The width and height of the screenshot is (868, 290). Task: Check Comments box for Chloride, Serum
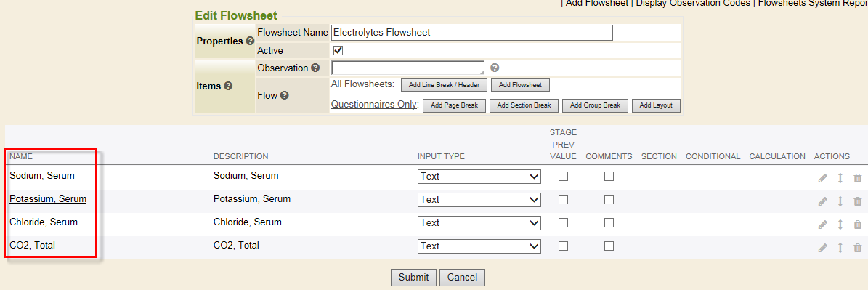pyautogui.click(x=609, y=223)
